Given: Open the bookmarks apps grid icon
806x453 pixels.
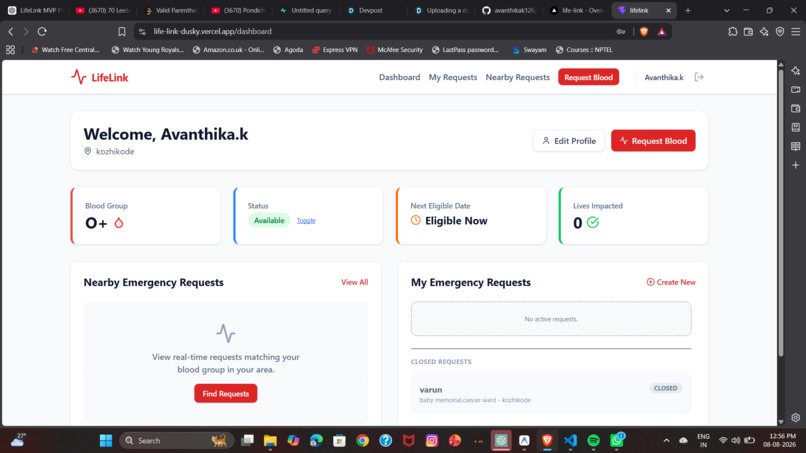Looking at the screenshot, I should (10, 50).
